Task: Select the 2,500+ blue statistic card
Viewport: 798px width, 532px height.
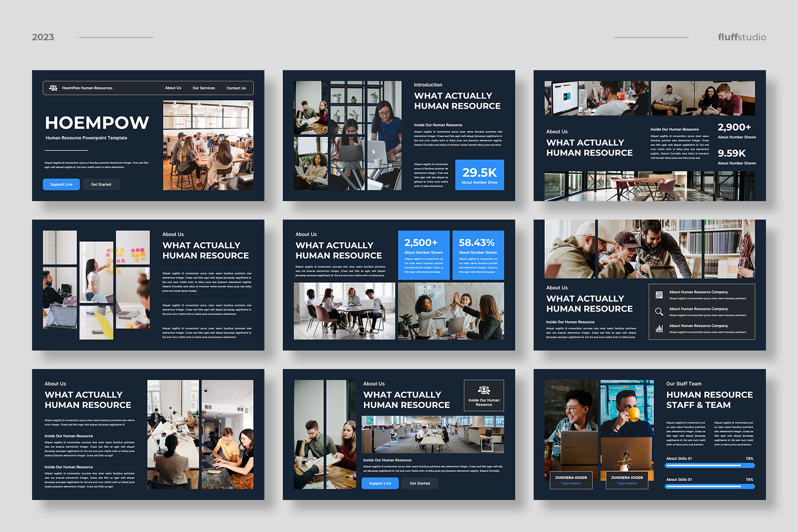Action: [x=424, y=255]
